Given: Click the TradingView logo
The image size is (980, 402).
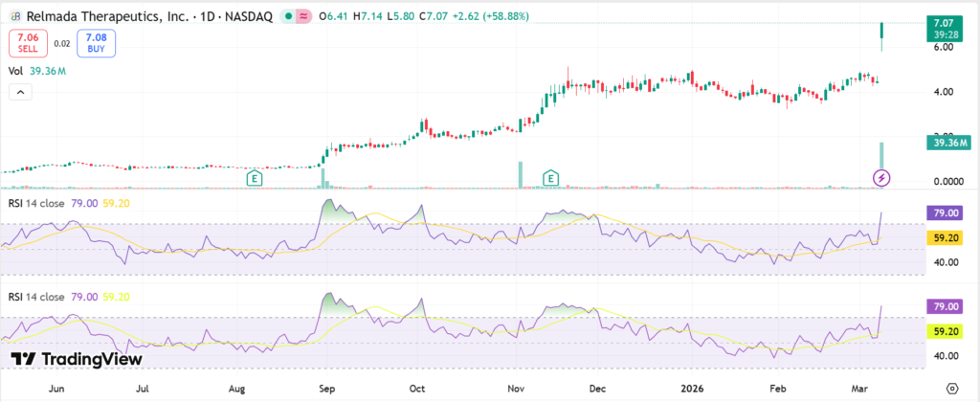Looking at the screenshot, I should (77, 359).
